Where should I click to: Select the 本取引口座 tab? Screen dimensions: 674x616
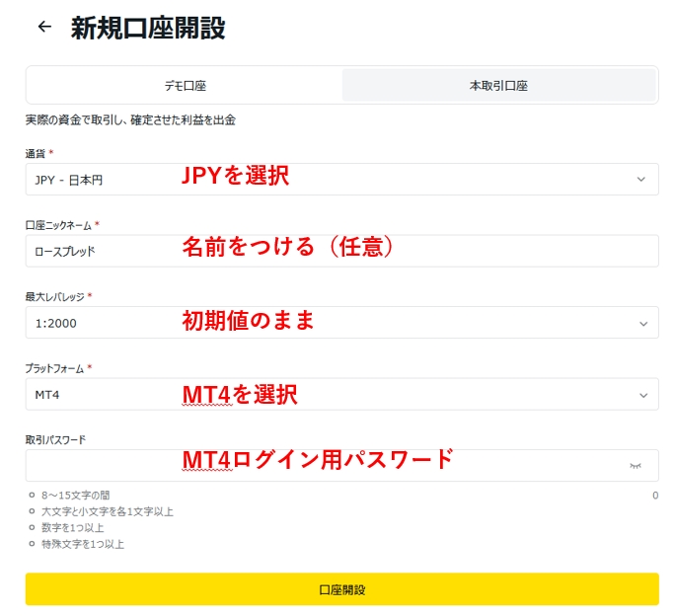[498, 86]
